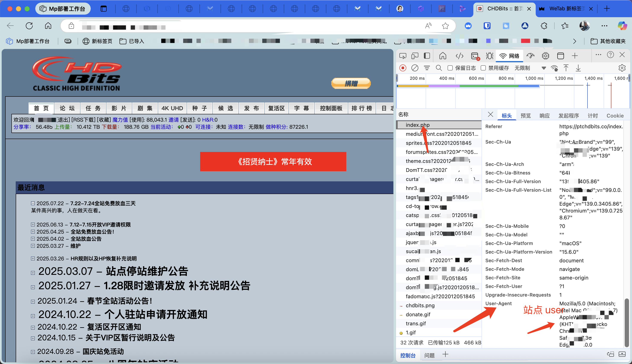Add page to favorites with star icon
Screen dimensions: 632x364
click(x=445, y=26)
